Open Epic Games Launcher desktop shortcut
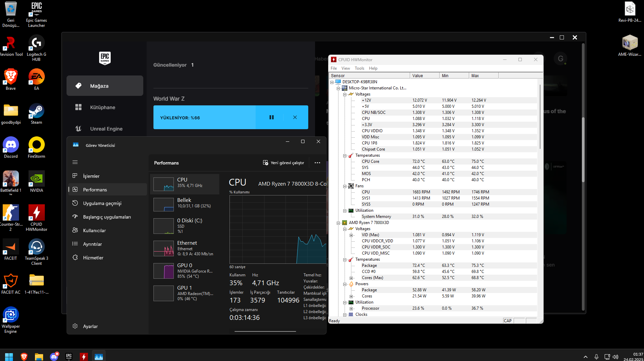This screenshot has width=644, height=361. (x=36, y=14)
